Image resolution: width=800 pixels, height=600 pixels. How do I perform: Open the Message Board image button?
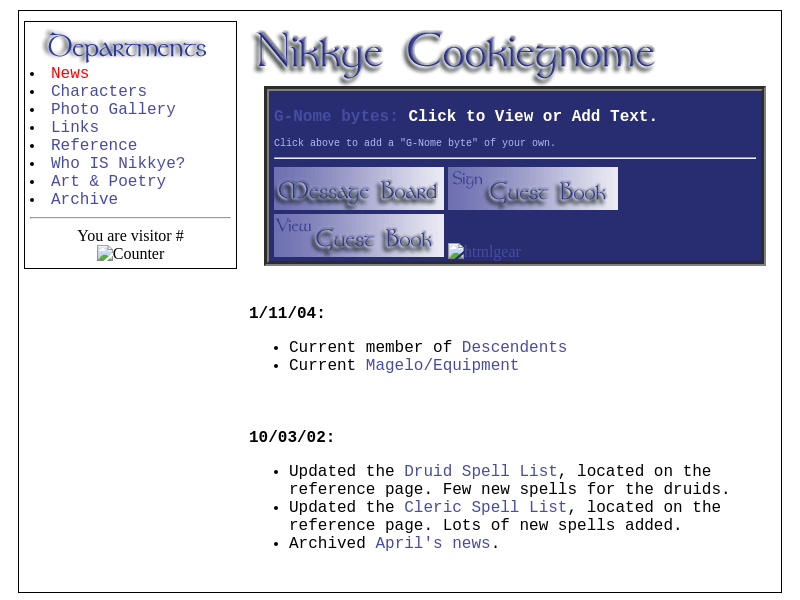coord(359,189)
